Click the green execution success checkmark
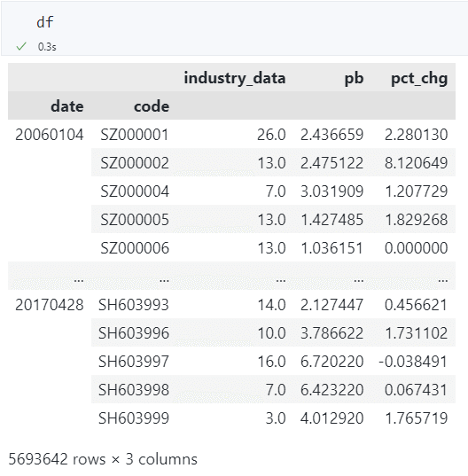 click(21, 46)
